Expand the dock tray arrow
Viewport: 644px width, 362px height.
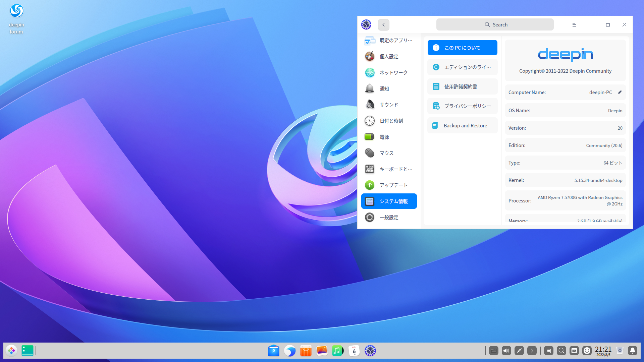click(532, 351)
